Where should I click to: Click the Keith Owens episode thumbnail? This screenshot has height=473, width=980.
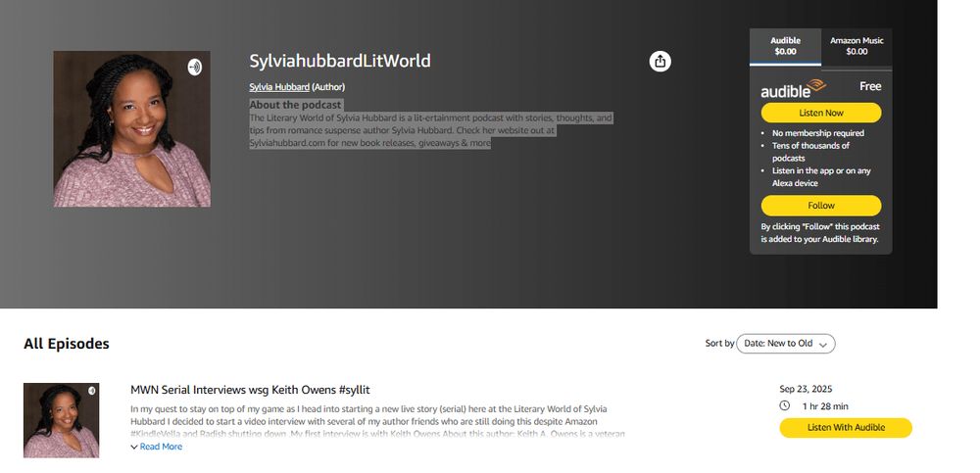tap(61, 420)
